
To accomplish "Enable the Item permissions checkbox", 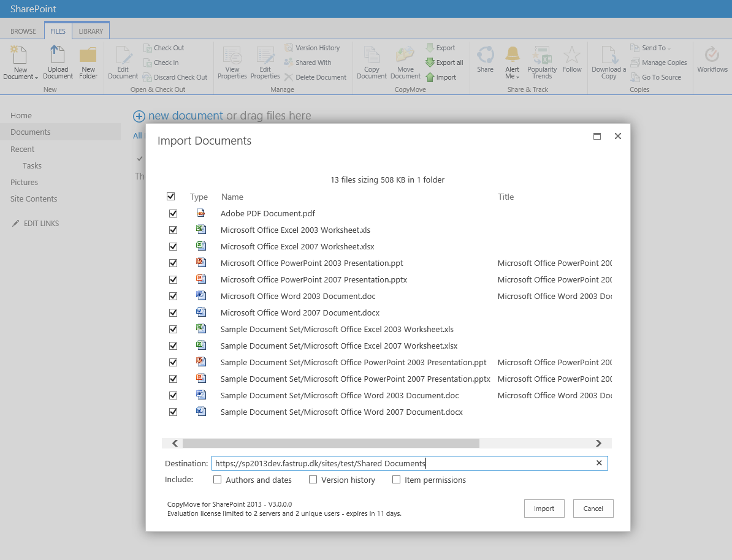I will 396,480.
